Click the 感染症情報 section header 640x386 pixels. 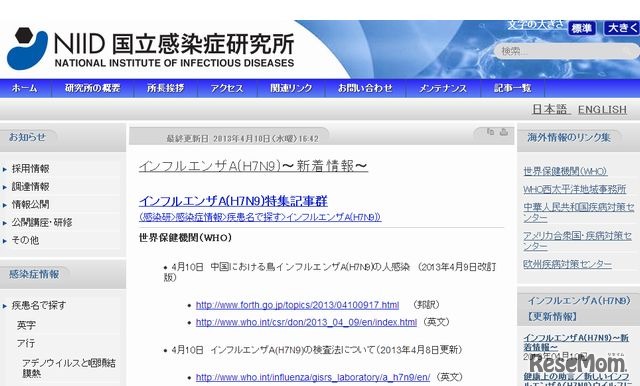tap(34, 274)
